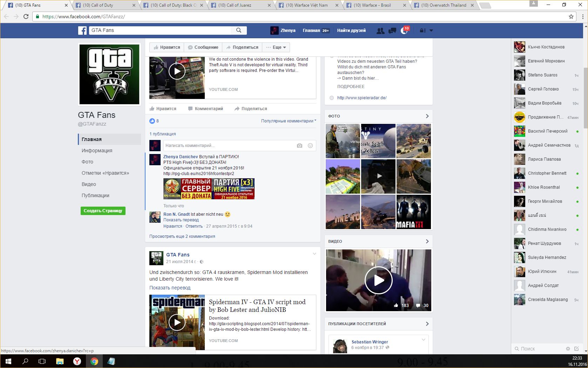Click the page Нравится button at top
The height and width of the screenshot is (368, 588).
(x=167, y=47)
